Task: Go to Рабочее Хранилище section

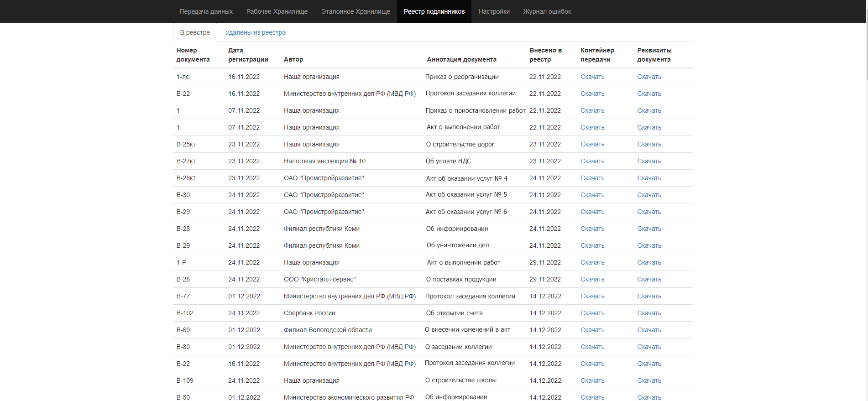Action: 277,11
